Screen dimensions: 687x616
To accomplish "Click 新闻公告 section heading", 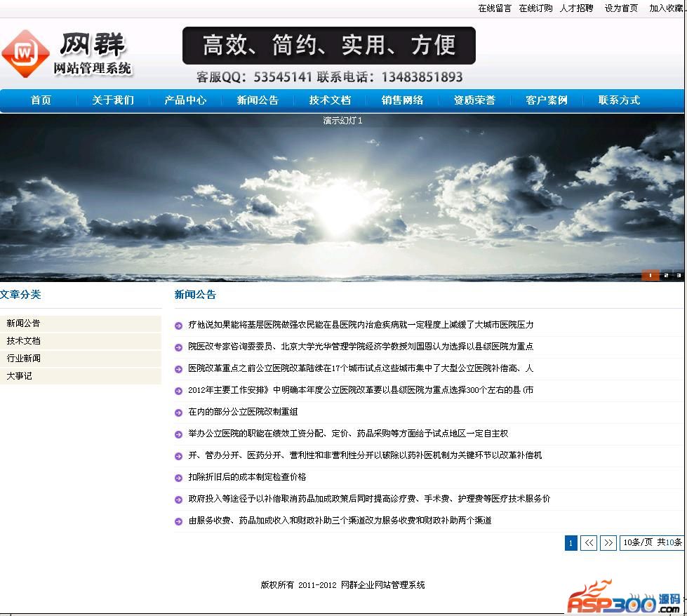I will [195, 295].
